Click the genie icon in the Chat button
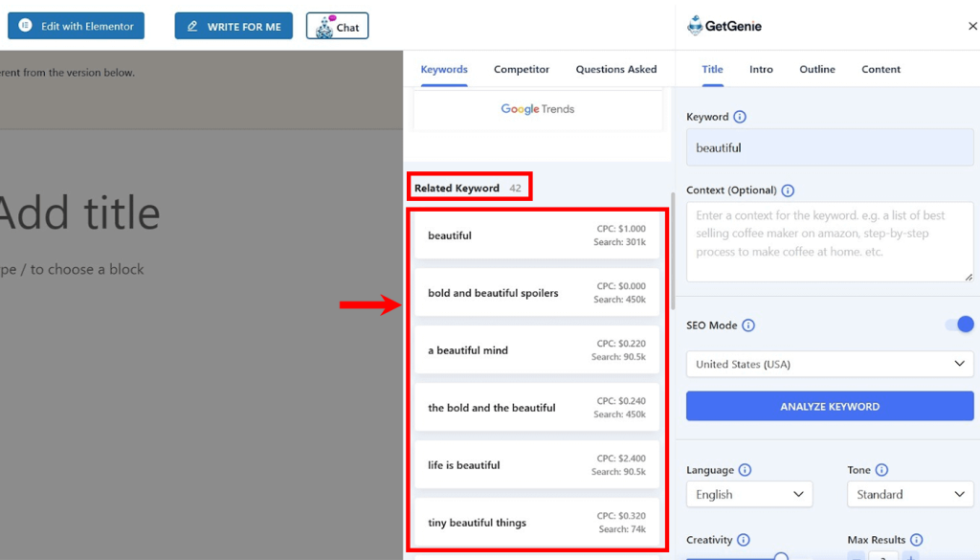 coord(323,28)
